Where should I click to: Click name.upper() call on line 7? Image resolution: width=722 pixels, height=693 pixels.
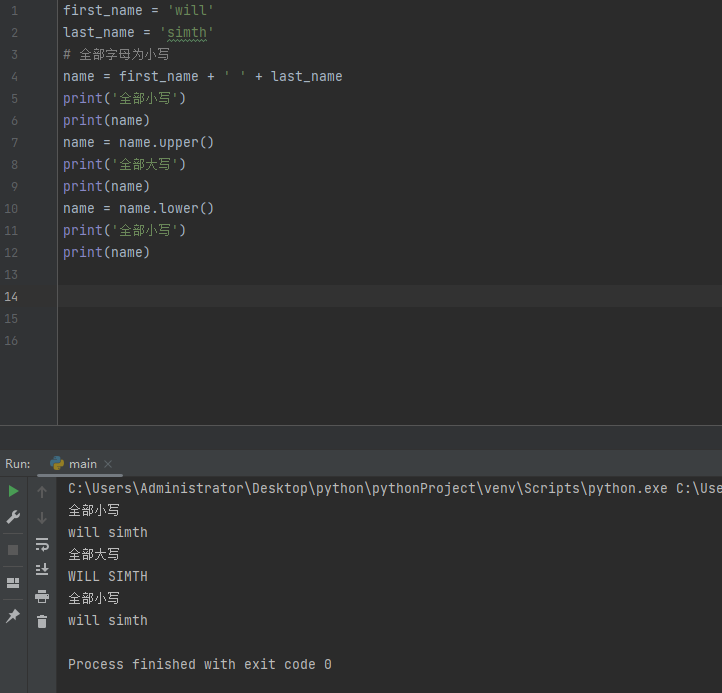tap(166, 142)
